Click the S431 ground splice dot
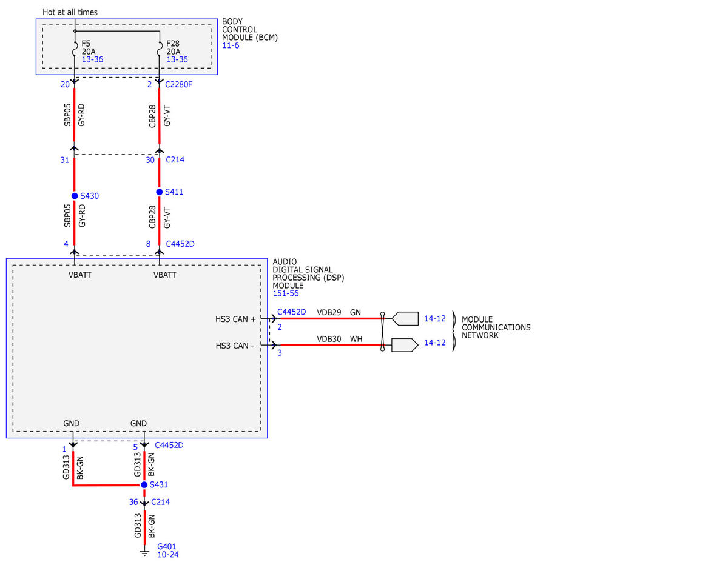 click(x=144, y=485)
